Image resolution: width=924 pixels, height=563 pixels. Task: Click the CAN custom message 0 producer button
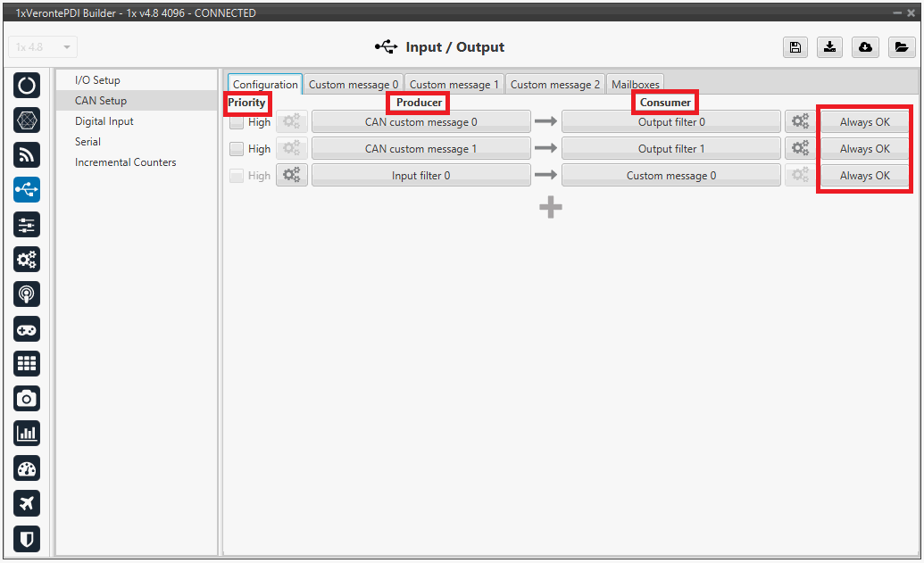pyautogui.click(x=420, y=122)
